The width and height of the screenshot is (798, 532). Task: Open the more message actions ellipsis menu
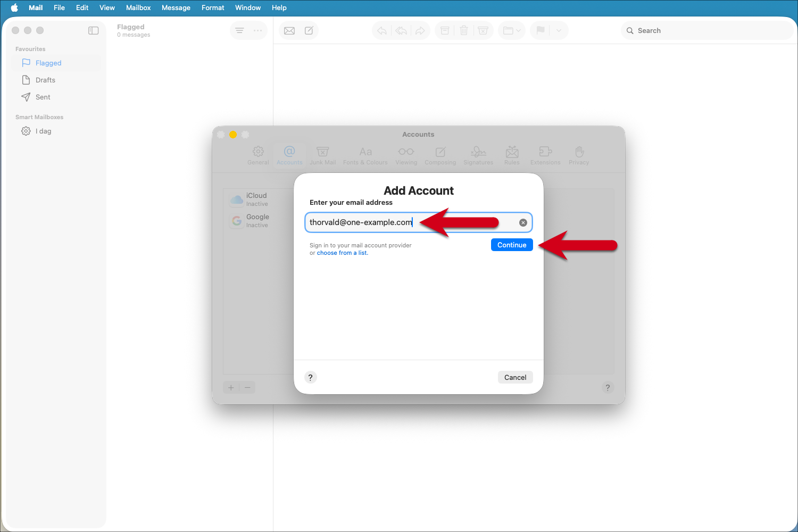click(x=257, y=30)
